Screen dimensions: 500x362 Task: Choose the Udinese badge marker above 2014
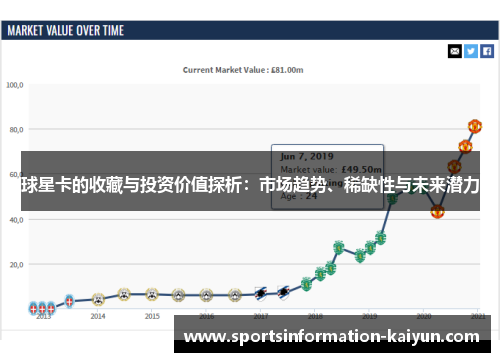(98, 299)
